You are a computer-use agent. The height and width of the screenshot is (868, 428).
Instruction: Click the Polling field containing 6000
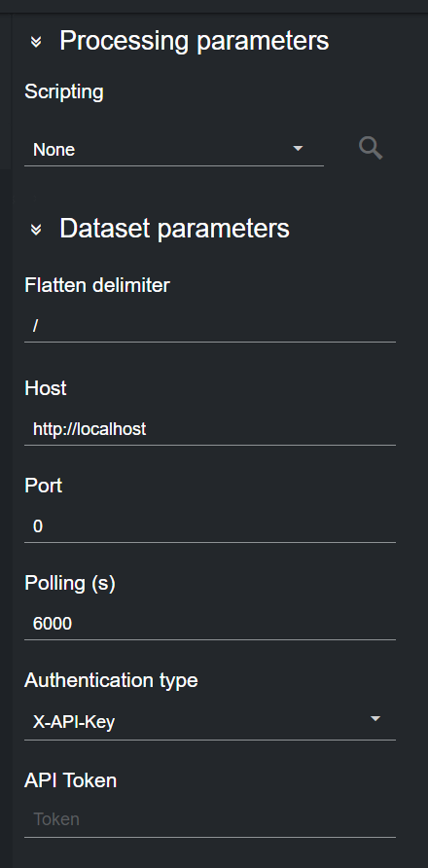tap(210, 624)
